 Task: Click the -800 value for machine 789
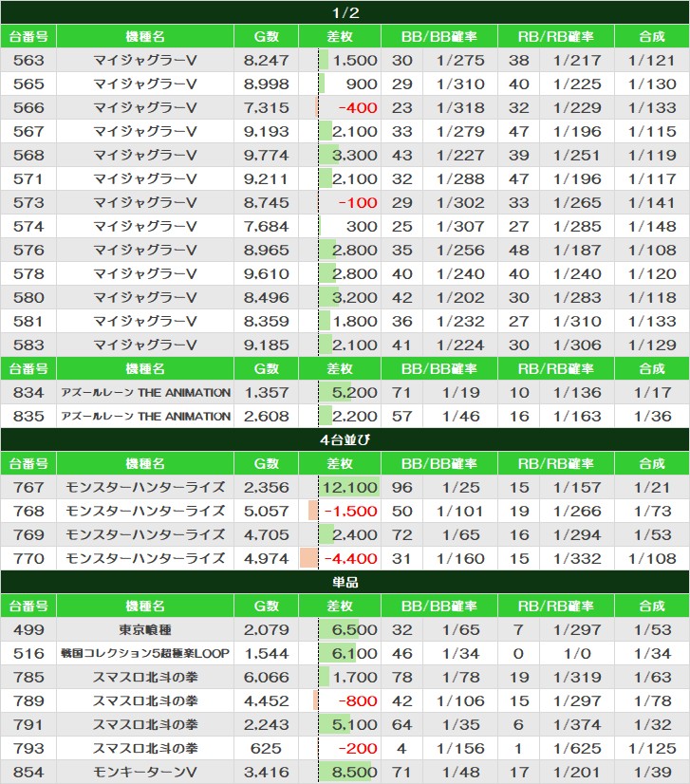pyautogui.click(x=358, y=701)
